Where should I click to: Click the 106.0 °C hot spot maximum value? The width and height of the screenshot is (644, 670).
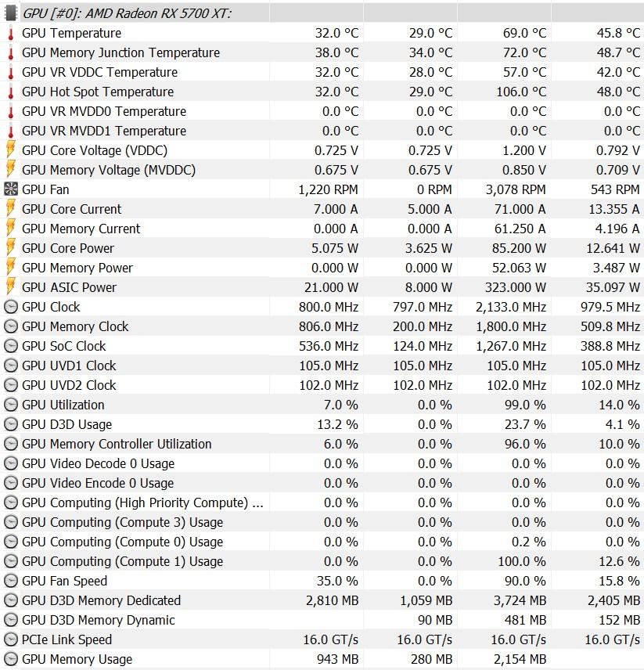(521, 92)
